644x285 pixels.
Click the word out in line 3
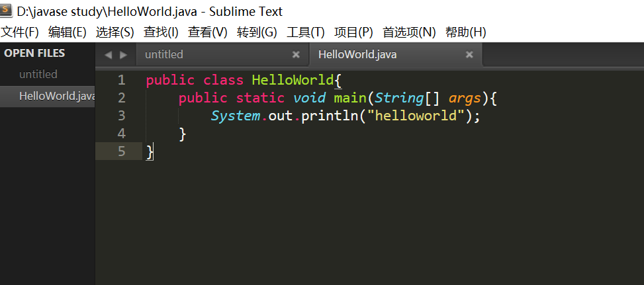tap(281, 116)
